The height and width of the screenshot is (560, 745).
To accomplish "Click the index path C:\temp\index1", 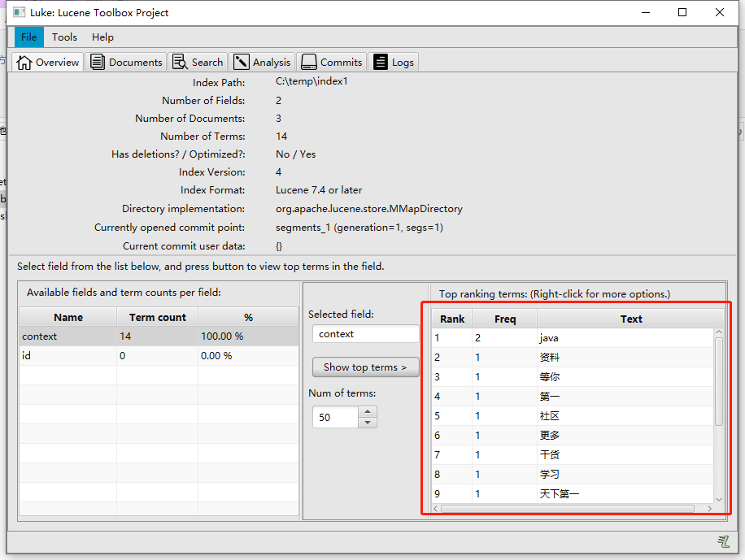I will (x=312, y=81).
